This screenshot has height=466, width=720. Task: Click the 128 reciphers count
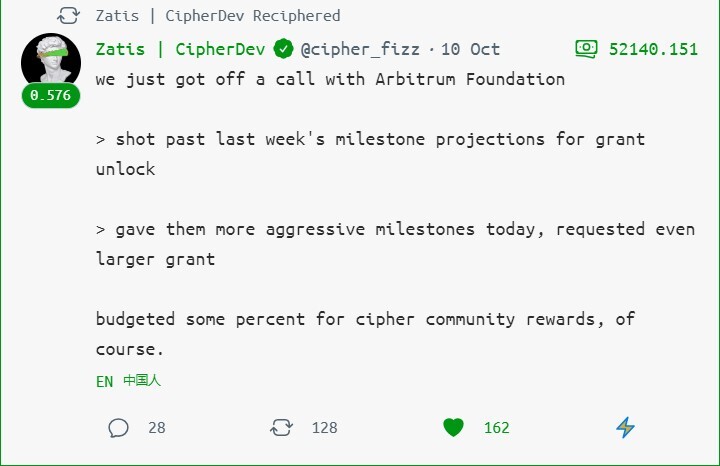point(325,428)
